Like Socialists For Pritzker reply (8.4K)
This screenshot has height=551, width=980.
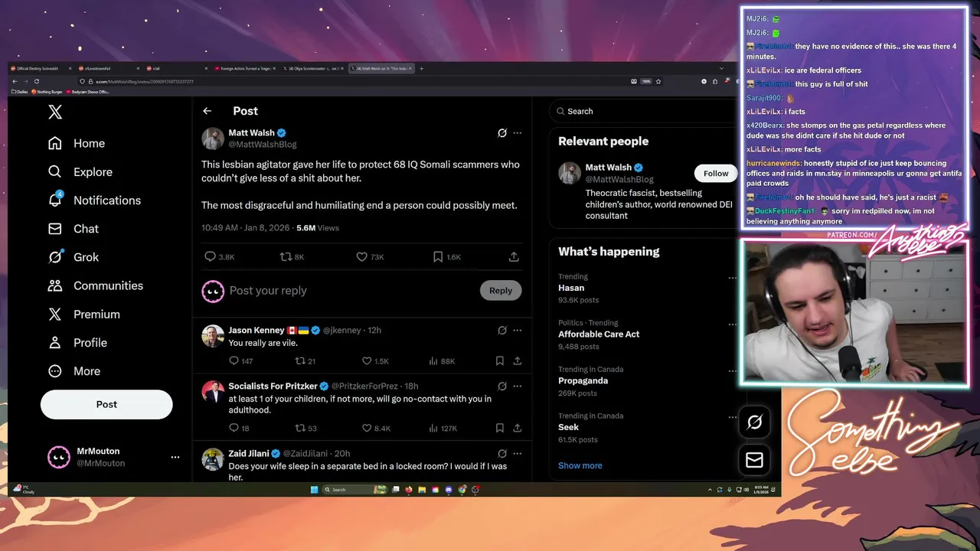(367, 429)
